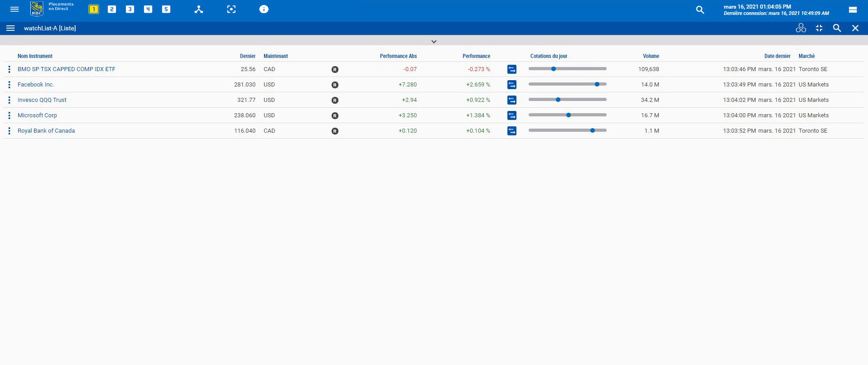The image size is (868, 365).
Task: Click the R real-time badge on Microsoft row
Action: pyautogui.click(x=335, y=116)
